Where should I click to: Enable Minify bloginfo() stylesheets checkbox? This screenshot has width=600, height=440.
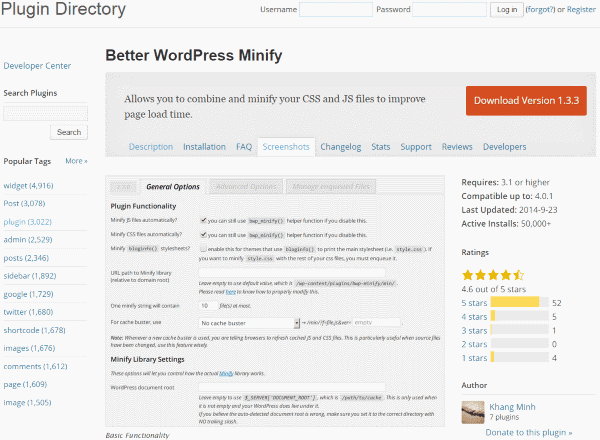(203, 249)
